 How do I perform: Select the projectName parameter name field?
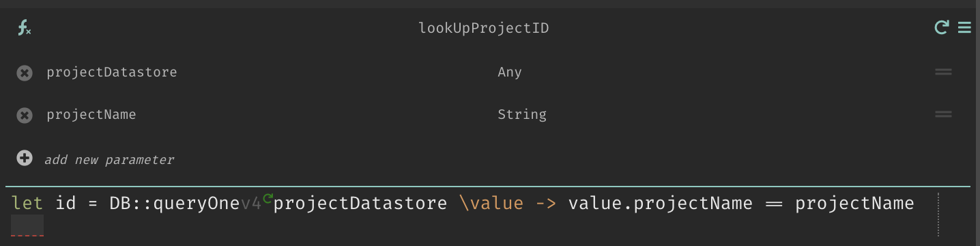(x=91, y=114)
